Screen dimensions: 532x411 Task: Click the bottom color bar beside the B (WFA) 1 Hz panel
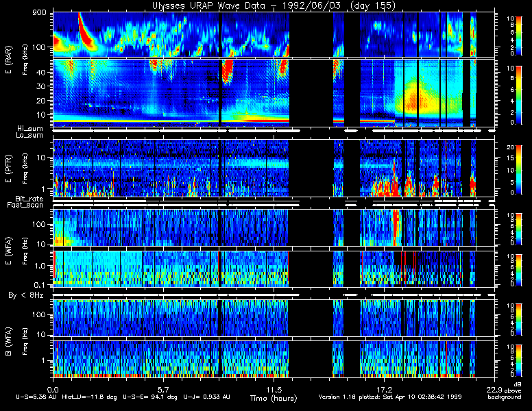tap(519, 360)
